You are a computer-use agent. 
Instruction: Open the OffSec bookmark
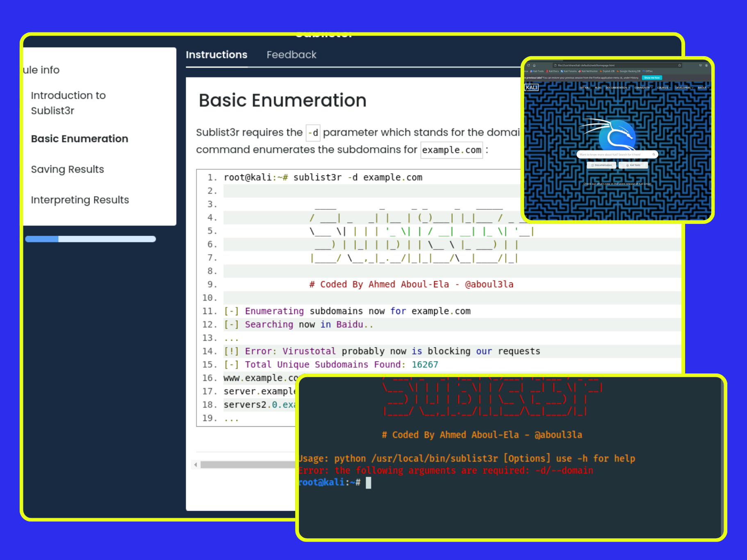tap(648, 71)
